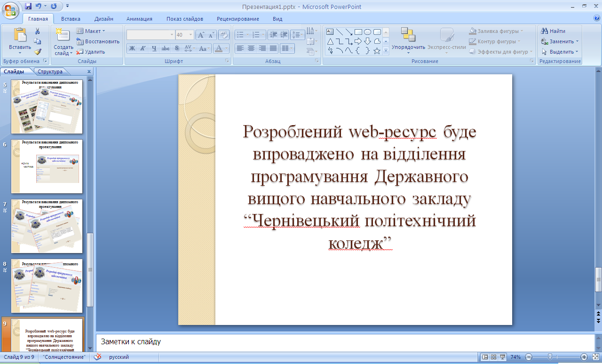Switch to Slide Sorter view in status bar
The width and height of the screenshot is (602, 364).
pyautogui.click(x=494, y=357)
